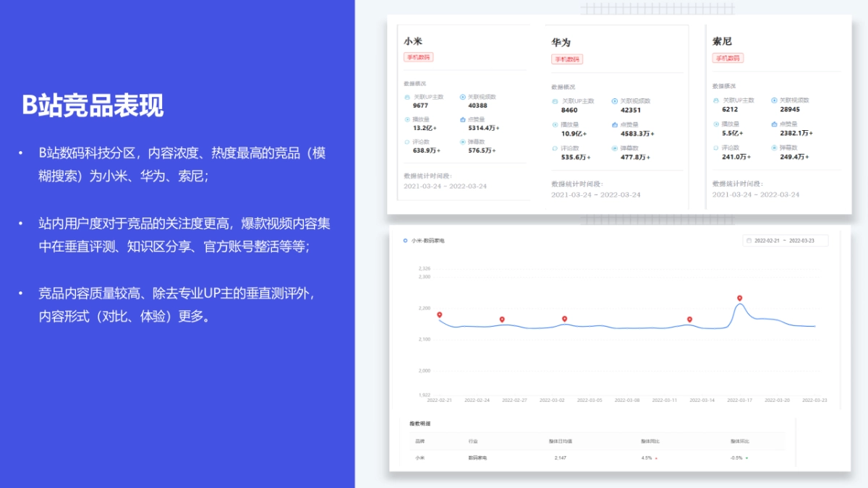Click the up triangle beside 4.5% in the table
The image size is (868, 488).
656,457
